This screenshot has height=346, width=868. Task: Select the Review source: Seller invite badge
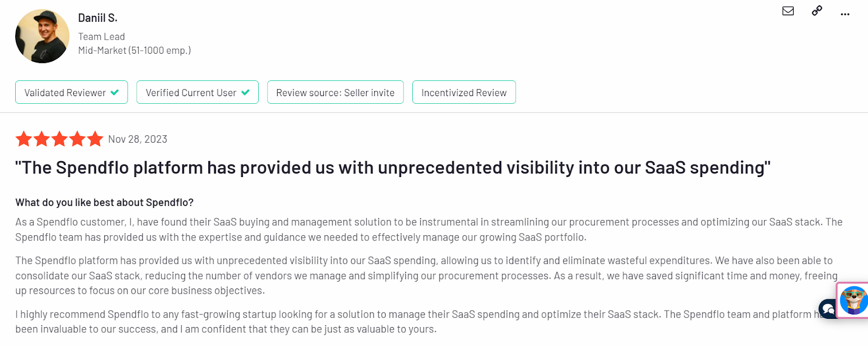335,92
